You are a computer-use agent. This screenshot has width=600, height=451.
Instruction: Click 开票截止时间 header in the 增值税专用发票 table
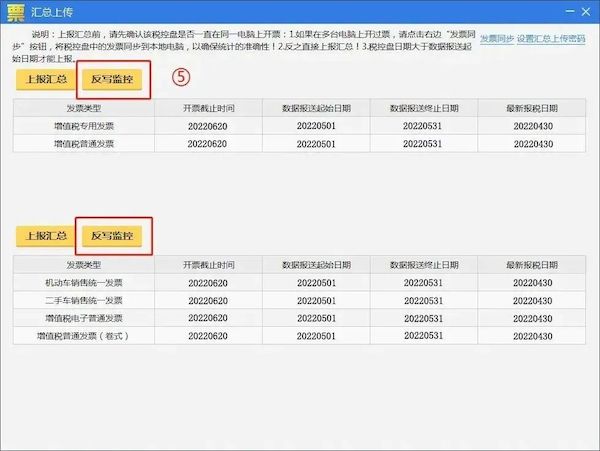point(209,108)
